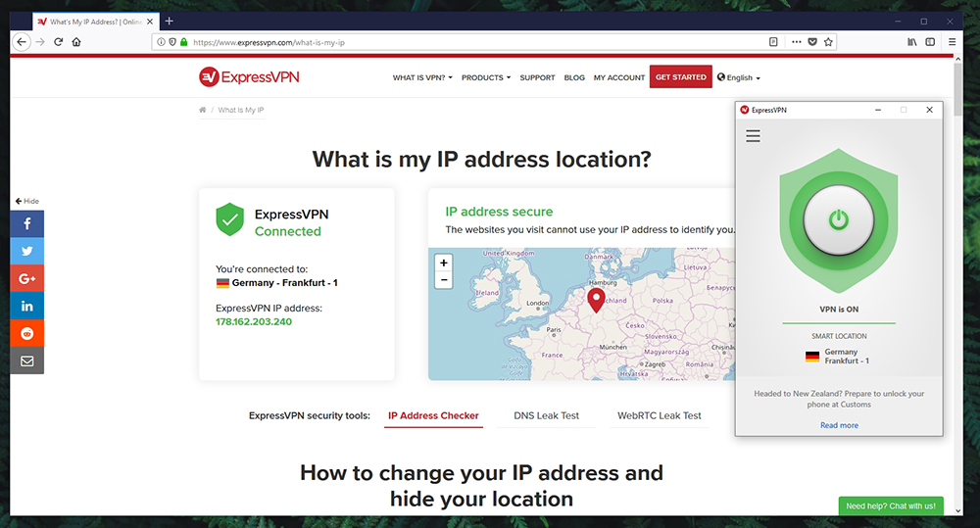
Task: Expand the Products menu
Action: pos(486,77)
